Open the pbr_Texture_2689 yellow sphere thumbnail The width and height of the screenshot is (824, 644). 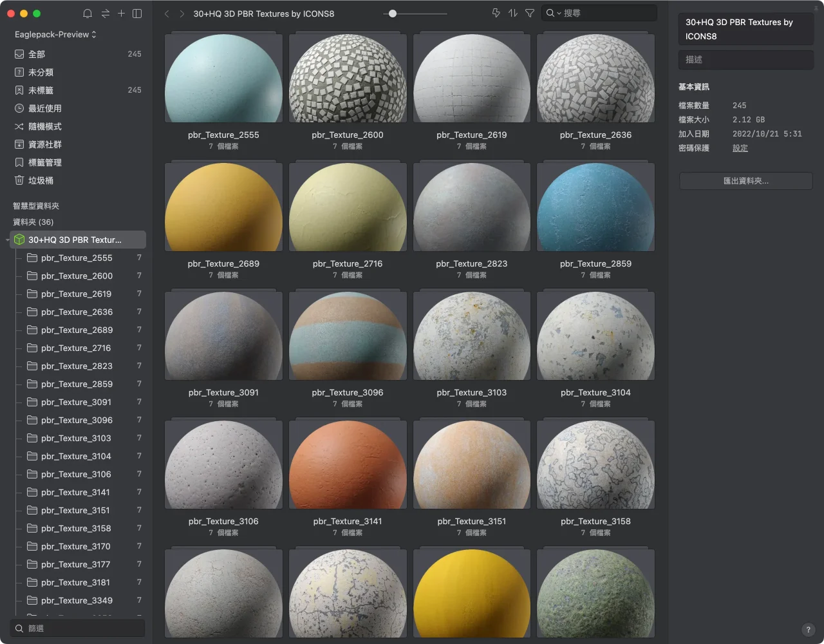point(223,207)
